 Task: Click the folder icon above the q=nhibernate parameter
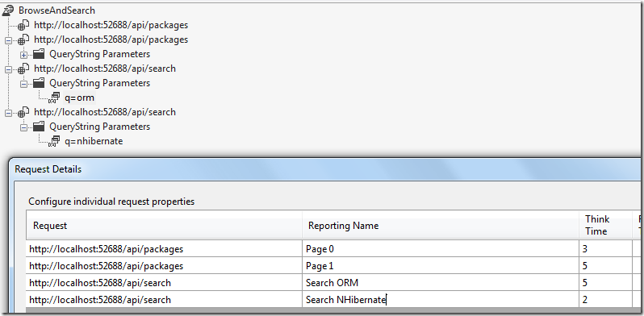pyautogui.click(x=39, y=127)
